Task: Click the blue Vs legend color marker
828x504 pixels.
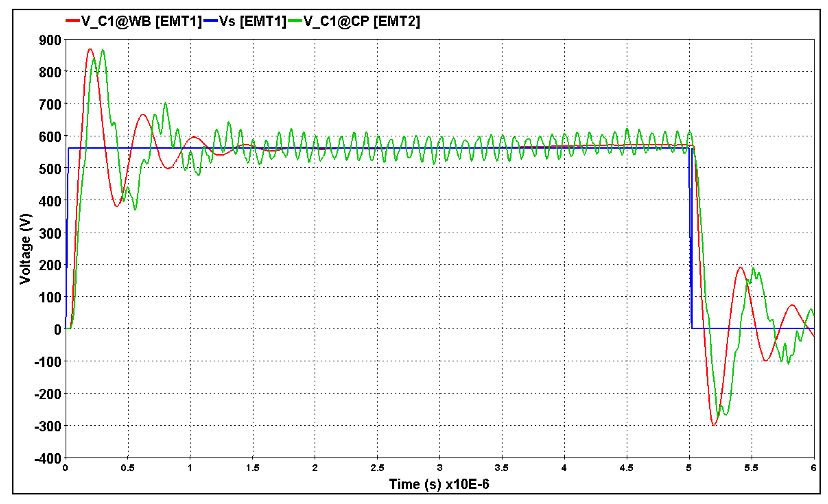Action: click(x=211, y=21)
